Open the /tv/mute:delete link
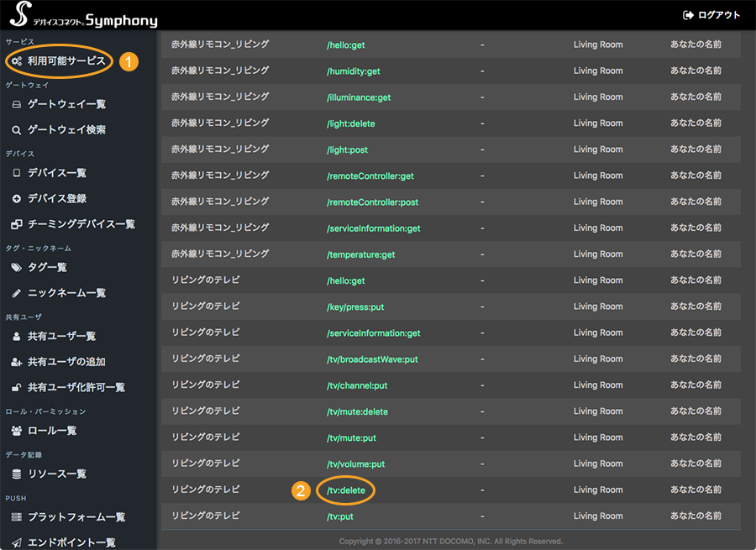Viewport: 756px width, 550px height. point(357,411)
